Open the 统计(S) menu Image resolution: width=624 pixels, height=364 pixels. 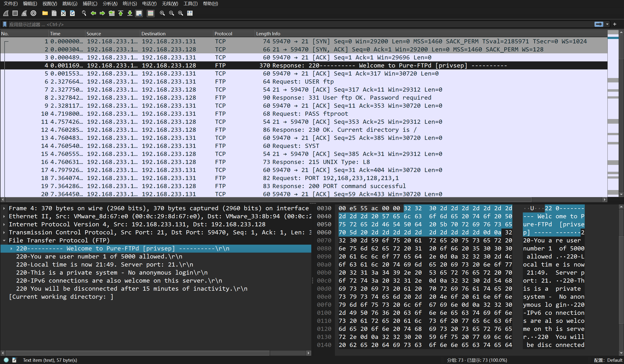(x=129, y=3)
